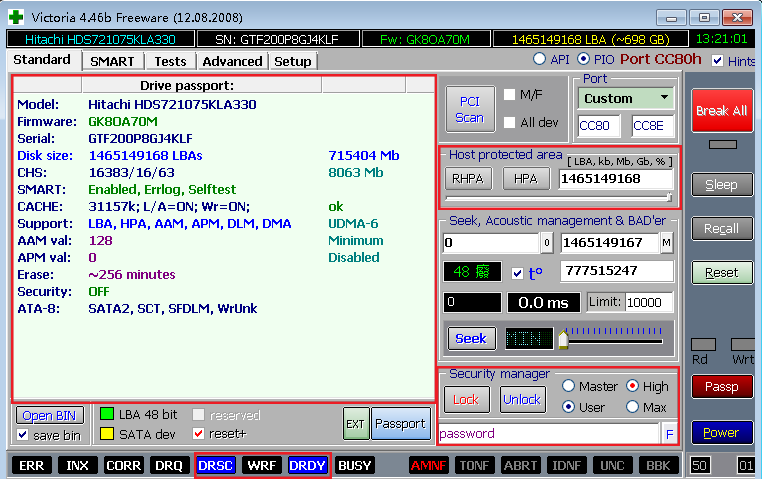Screen dimensions: 762x479
Task: Click the Open BIN button
Action: pyautogui.click(x=49, y=416)
